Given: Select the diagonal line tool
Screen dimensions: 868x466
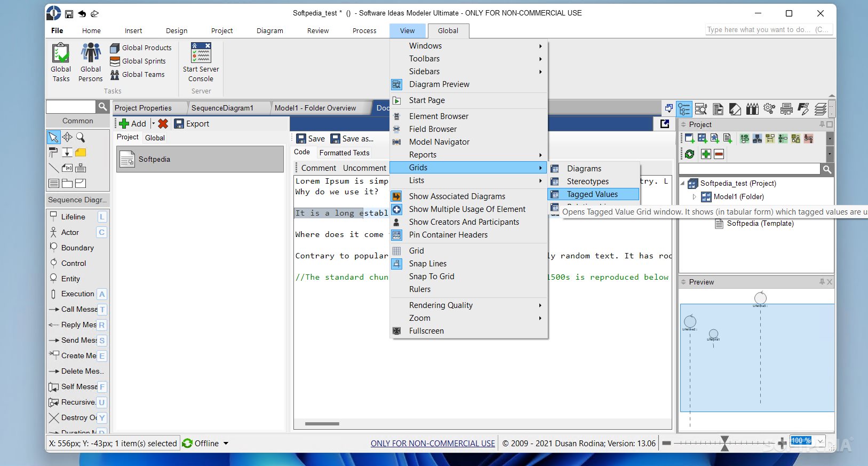Looking at the screenshot, I should coord(53,168).
